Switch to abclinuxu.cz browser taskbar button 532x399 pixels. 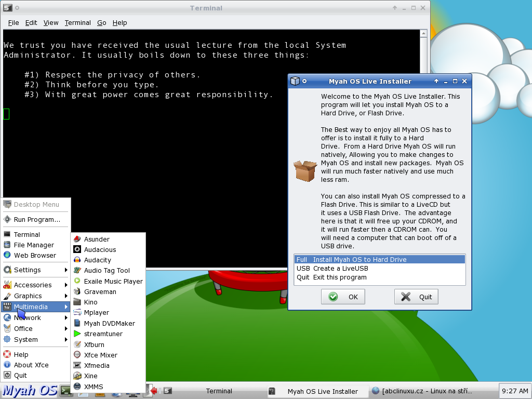tap(422, 391)
